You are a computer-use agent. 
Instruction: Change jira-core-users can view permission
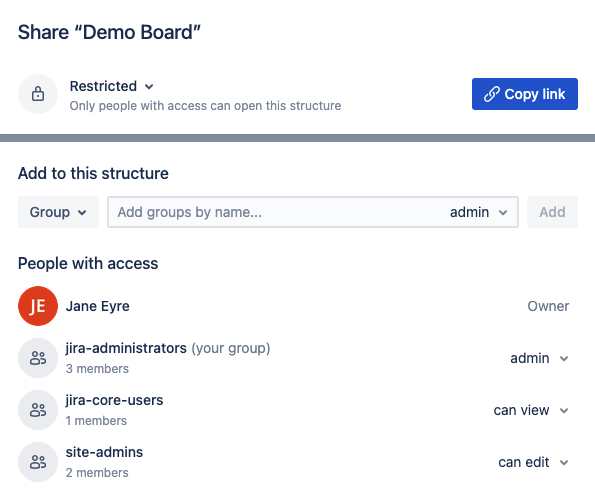pyautogui.click(x=531, y=410)
